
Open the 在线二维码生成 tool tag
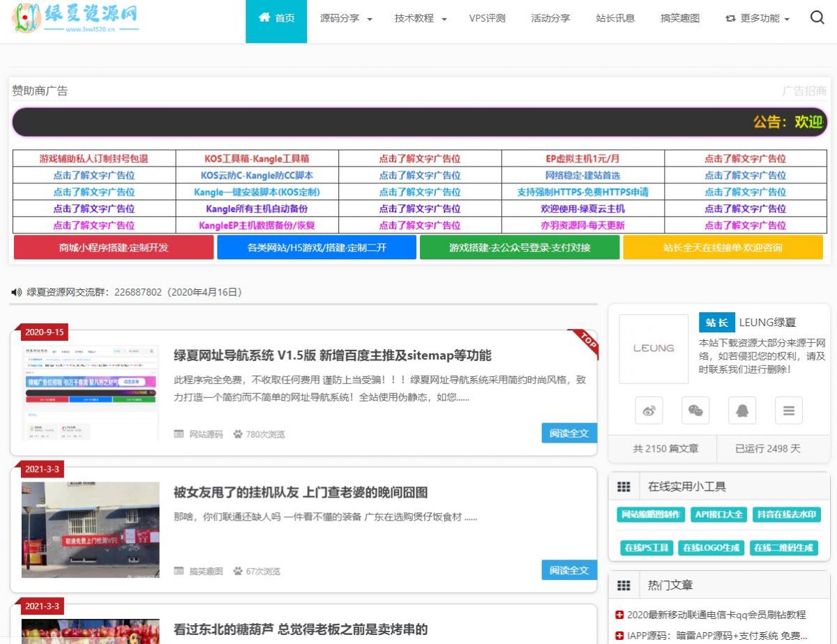[785, 548]
